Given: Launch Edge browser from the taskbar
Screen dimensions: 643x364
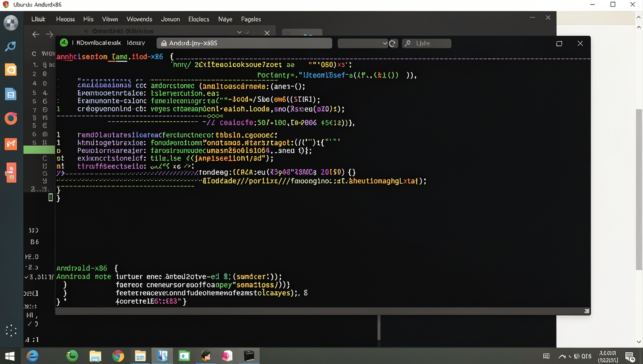Looking at the screenshot, I should 32,356.
